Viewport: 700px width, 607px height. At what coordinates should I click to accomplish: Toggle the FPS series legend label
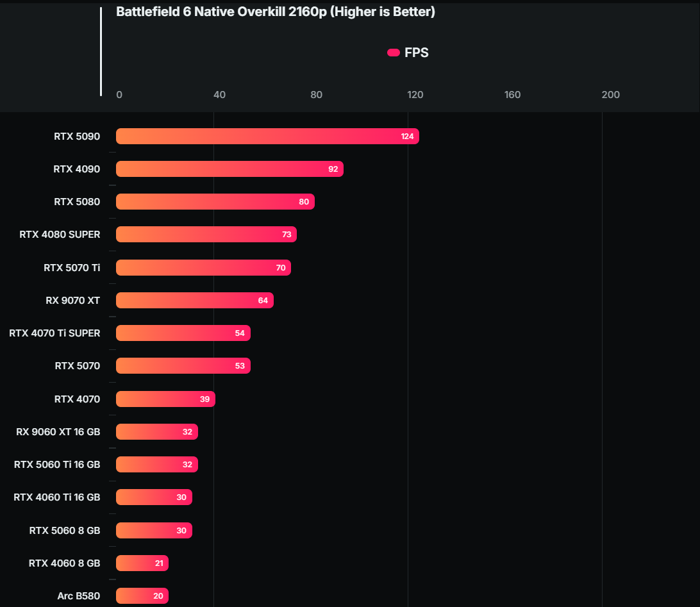(x=416, y=53)
